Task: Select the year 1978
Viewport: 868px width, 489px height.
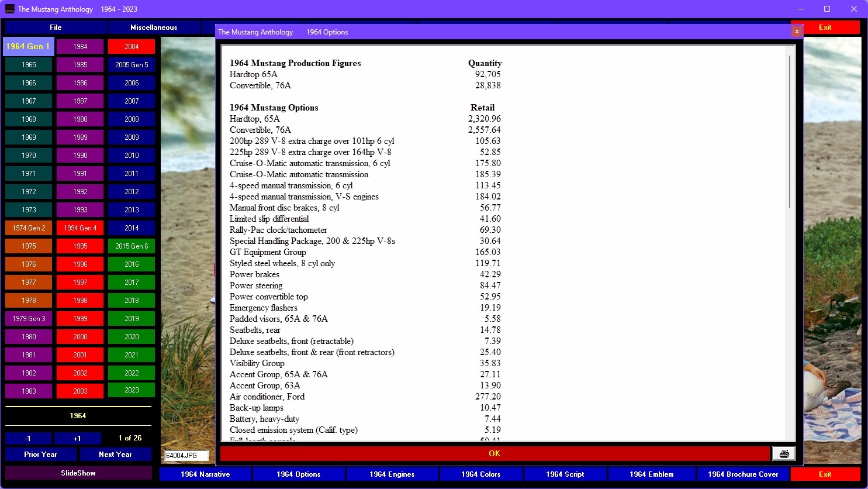Action: pos(29,301)
